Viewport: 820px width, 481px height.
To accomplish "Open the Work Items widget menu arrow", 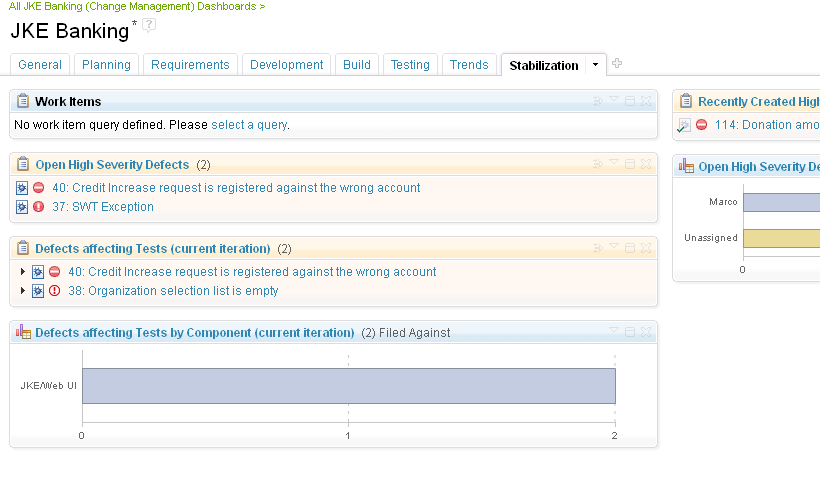I will [614, 100].
